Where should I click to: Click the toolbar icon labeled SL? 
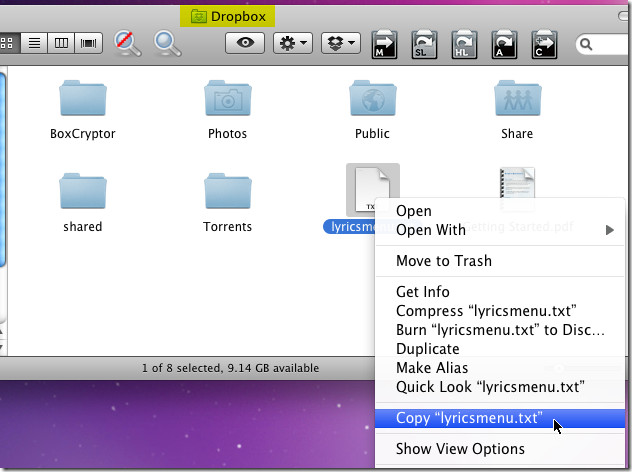tap(425, 44)
